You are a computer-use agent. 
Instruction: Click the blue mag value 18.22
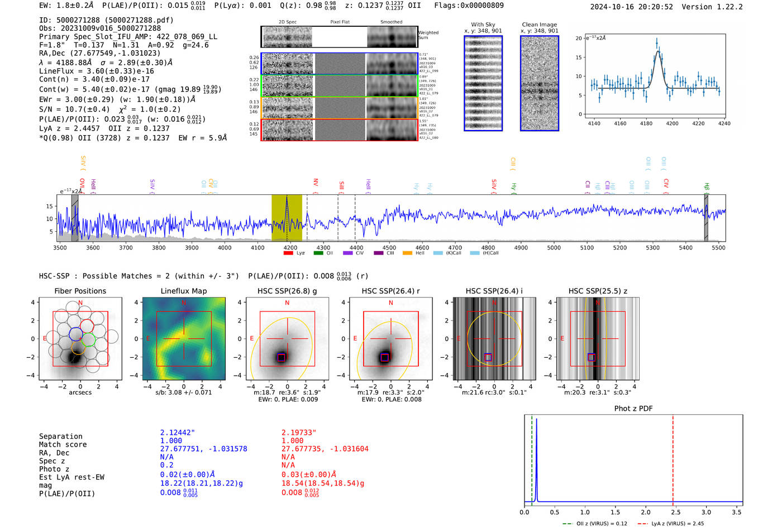(201, 483)
